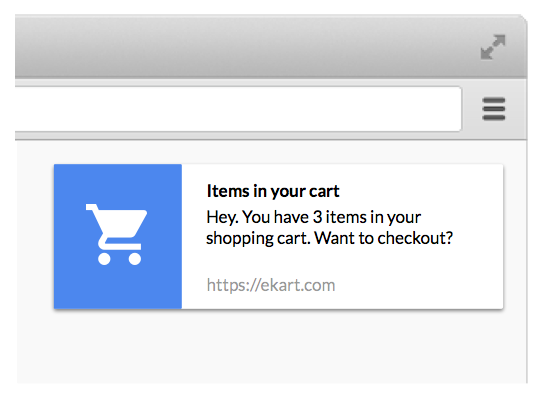
Task: Click the cart basket shape in icon
Action: [120, 223]
